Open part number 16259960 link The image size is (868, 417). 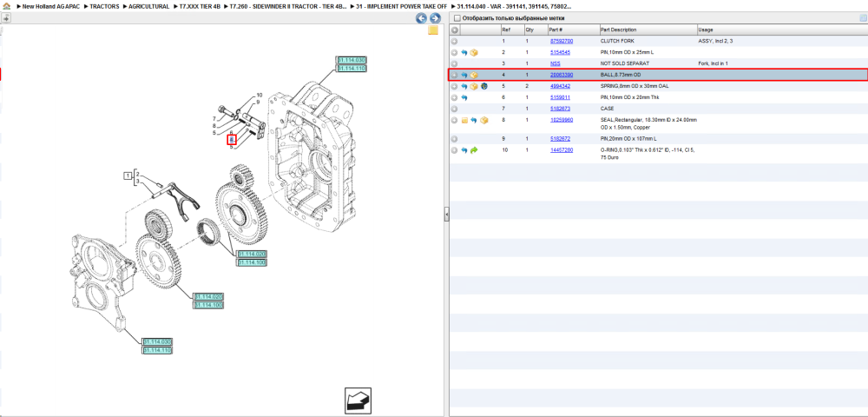click(562, 120)
